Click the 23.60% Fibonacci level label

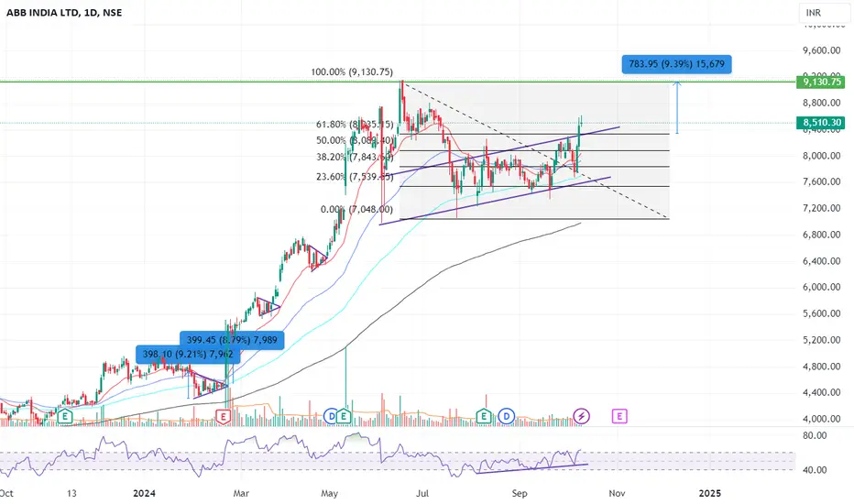point(355,177)
